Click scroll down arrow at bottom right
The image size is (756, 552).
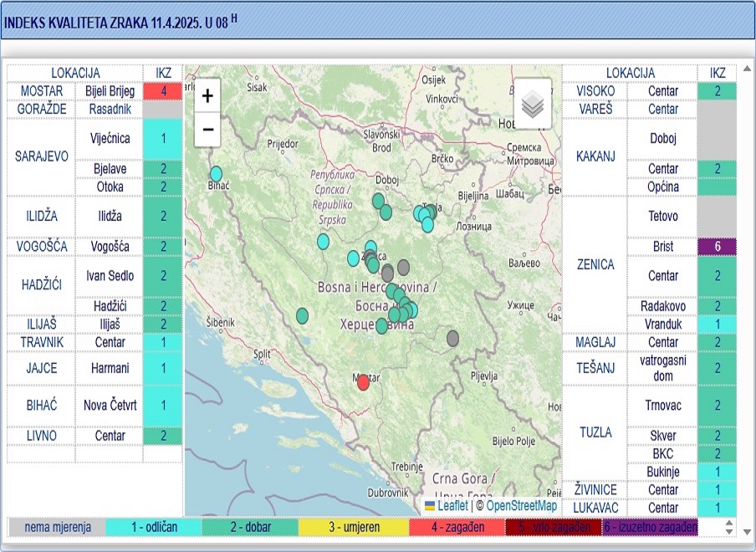pyautogui.click(x=747, y=532)
